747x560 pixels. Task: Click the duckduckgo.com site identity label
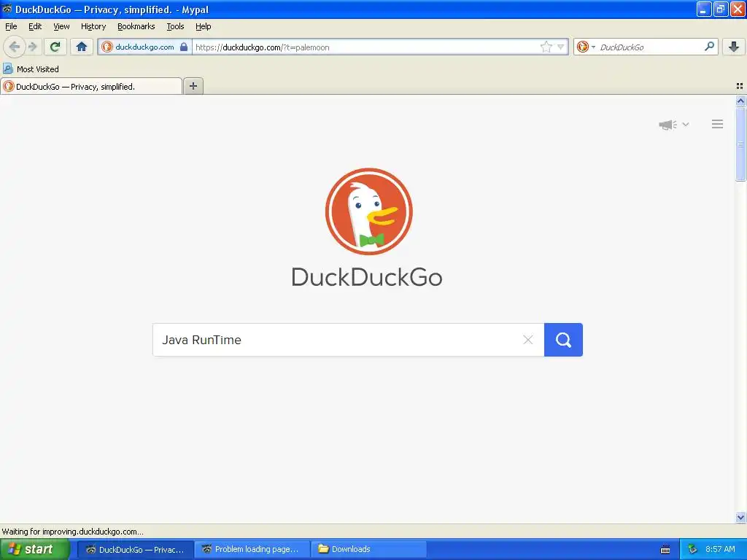click(x=144, y=47)
